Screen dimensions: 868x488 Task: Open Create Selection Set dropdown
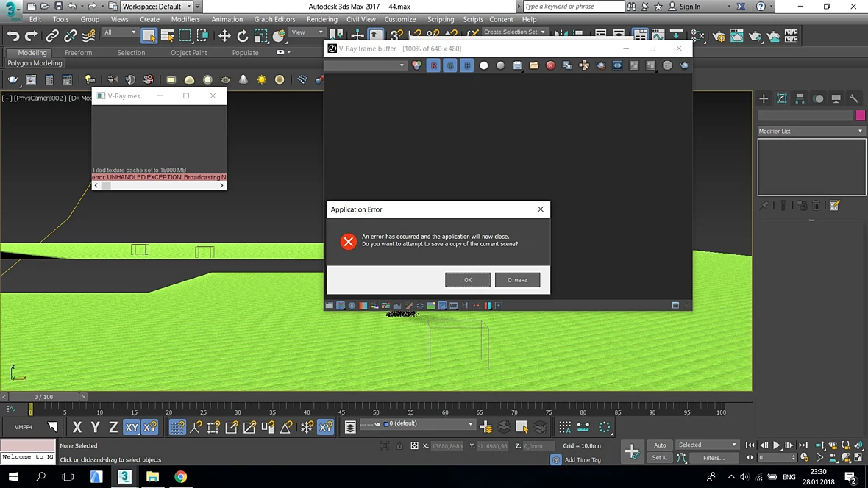(x=515, y=32)
